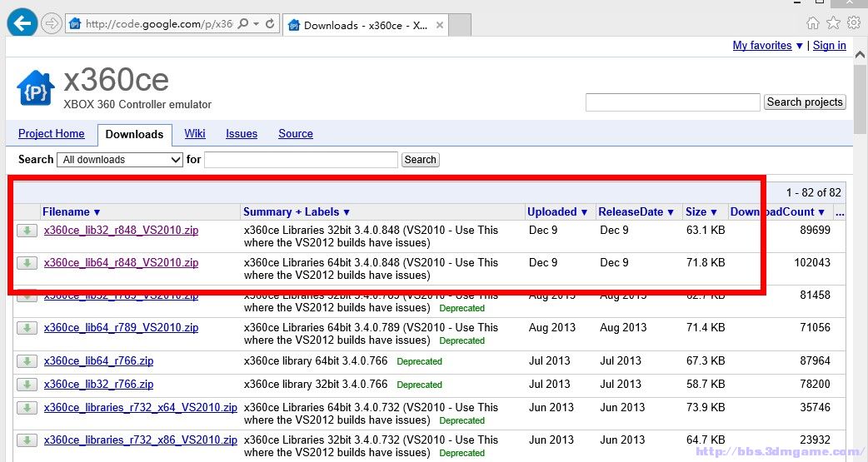Open the browser Tools gear icon
Image resolution: width=868 pixels, height=462 pixels.
click(x=854, y=22)
